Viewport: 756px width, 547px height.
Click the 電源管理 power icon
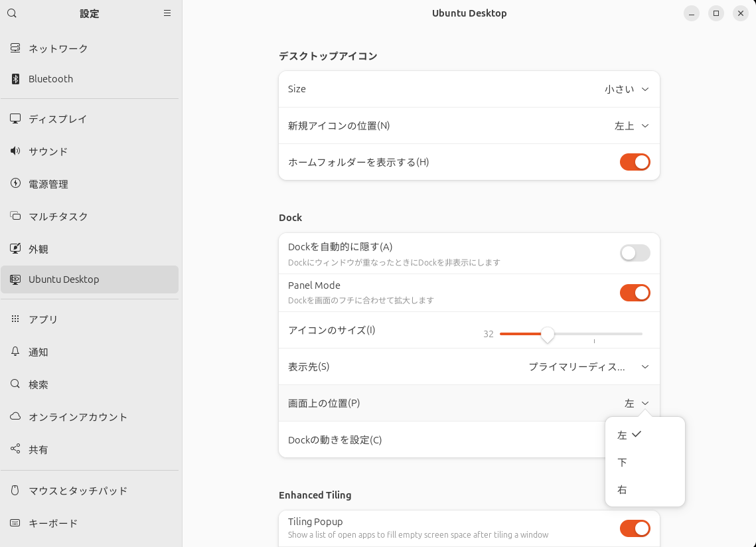pos(15,184)
